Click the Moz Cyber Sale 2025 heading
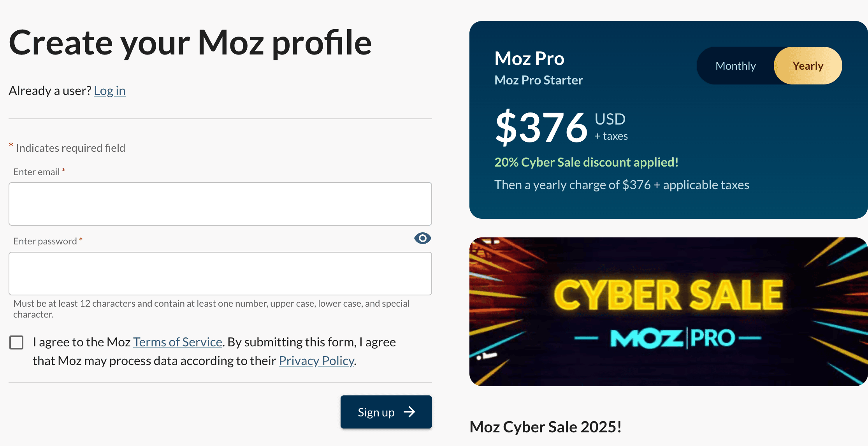The image size is (868, 446). pos(546,427)
